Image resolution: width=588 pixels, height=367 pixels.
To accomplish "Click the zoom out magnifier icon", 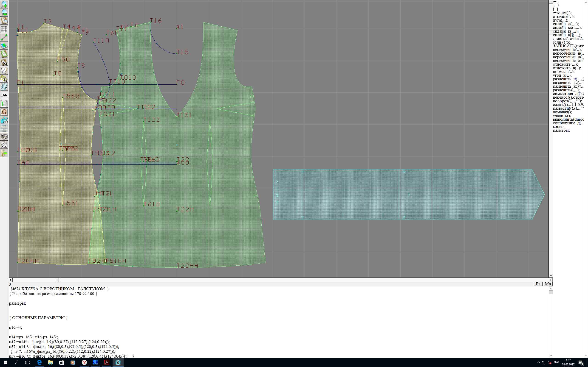I will (x=4, y=12).
